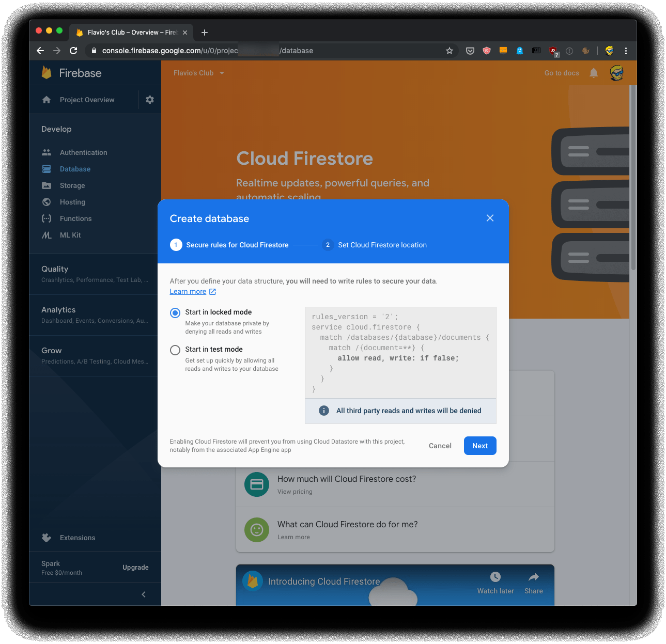
Task: Reload the page using refresh icon
Action: pyautogui.click(x=73, y=51)
